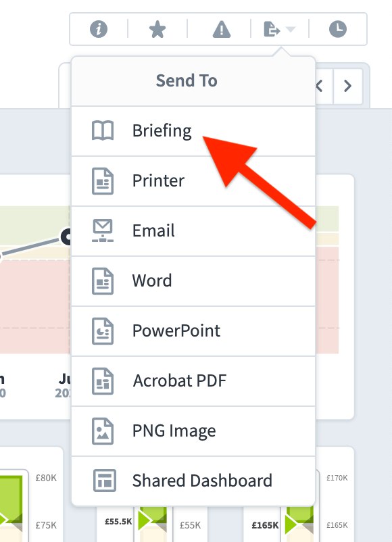The width and height of the screenshot is (392, 542).
Task: Export as PNG Image
Action: point(193,431)
